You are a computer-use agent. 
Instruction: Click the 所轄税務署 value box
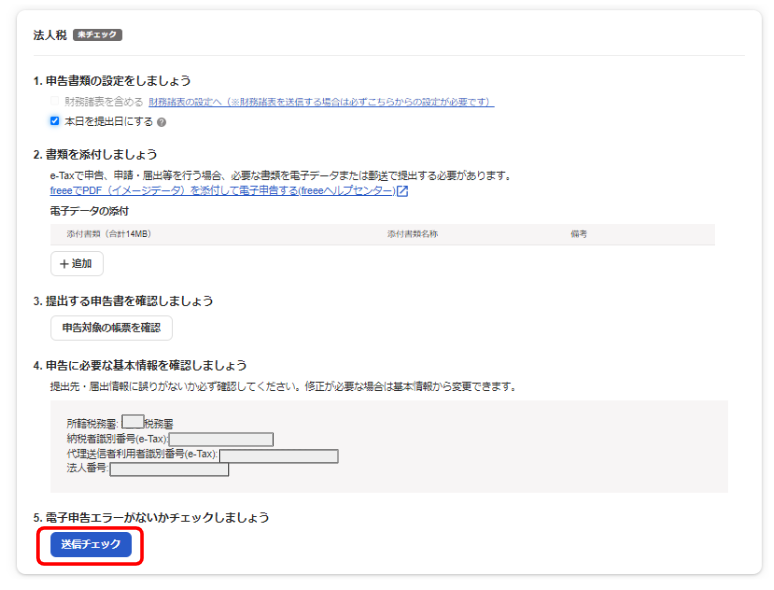click(133, 422)
